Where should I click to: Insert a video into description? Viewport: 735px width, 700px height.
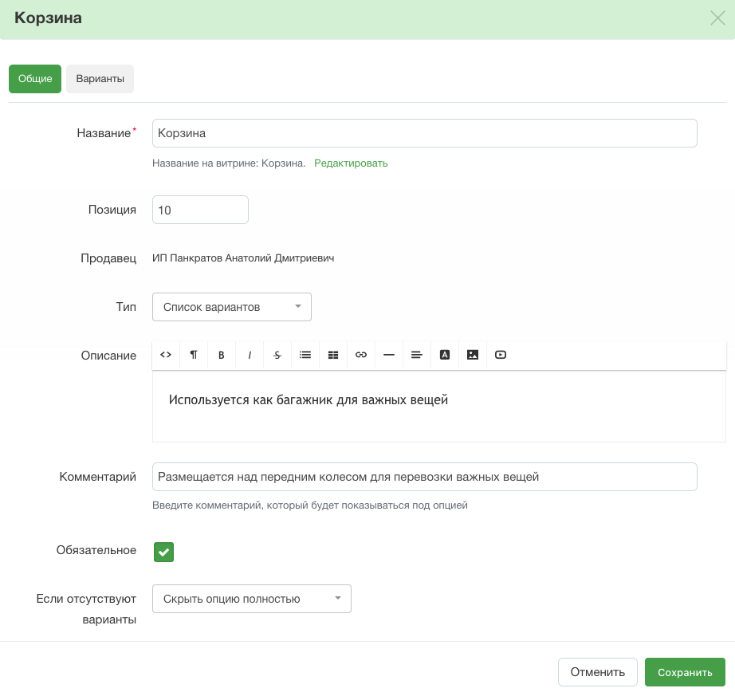tap(501, 355)
